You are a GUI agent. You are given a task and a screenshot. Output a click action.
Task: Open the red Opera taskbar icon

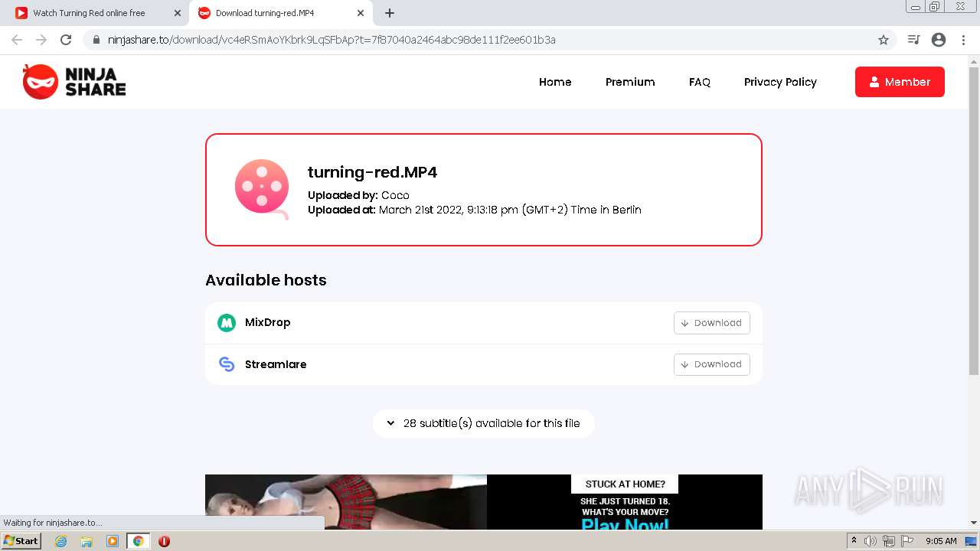point(164,541)
